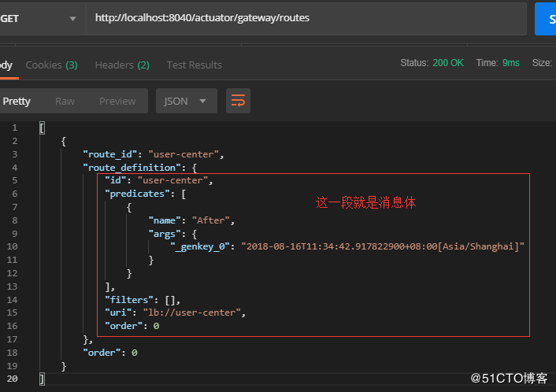Click the 9ms response time value

pos(510,63)
